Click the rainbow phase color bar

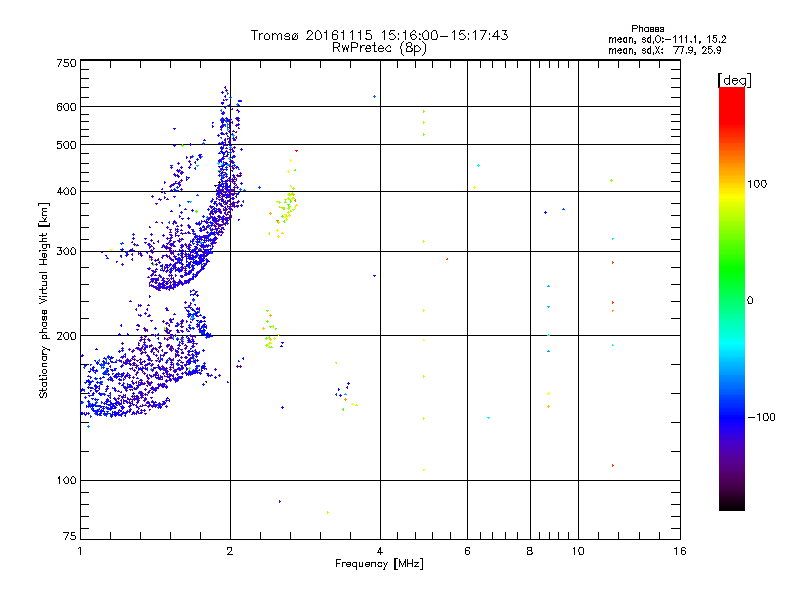(x=732, y=298)
